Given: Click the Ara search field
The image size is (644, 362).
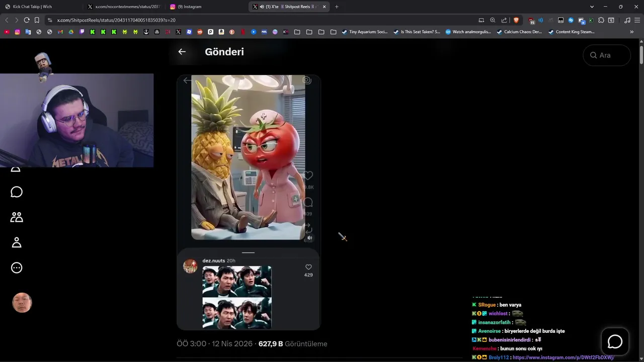Looking at the screenshot, I should 607,55.
